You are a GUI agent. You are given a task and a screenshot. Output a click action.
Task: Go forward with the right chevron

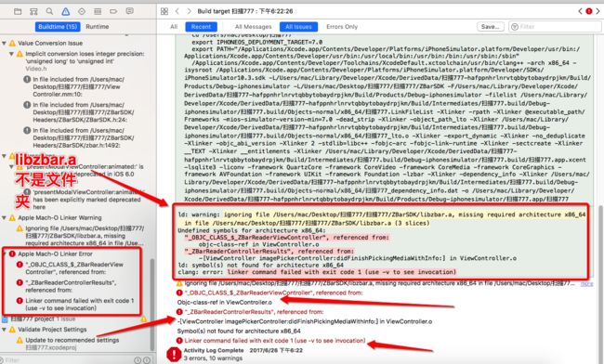coord(189,11)
